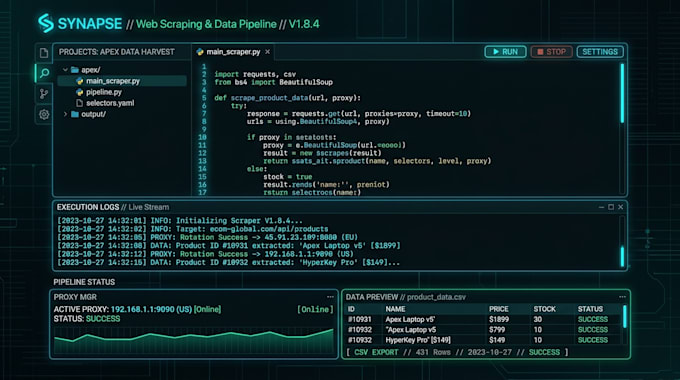Screen dimensions: 680x380
Task: Click the file icon next to selectors.yaml
Action: [79, 103]
